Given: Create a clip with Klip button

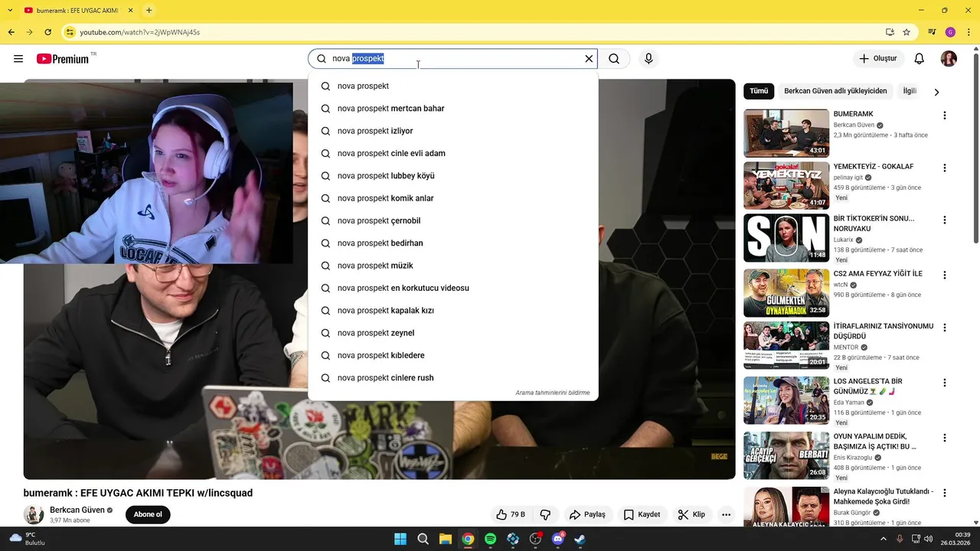Looking at the screenshot, I should (691, 514).
